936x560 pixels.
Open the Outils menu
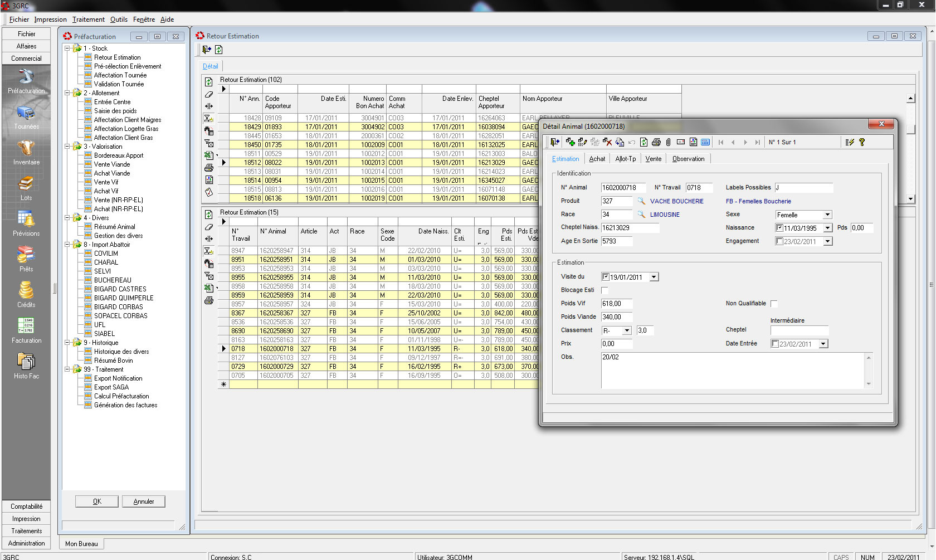point(119,20)
